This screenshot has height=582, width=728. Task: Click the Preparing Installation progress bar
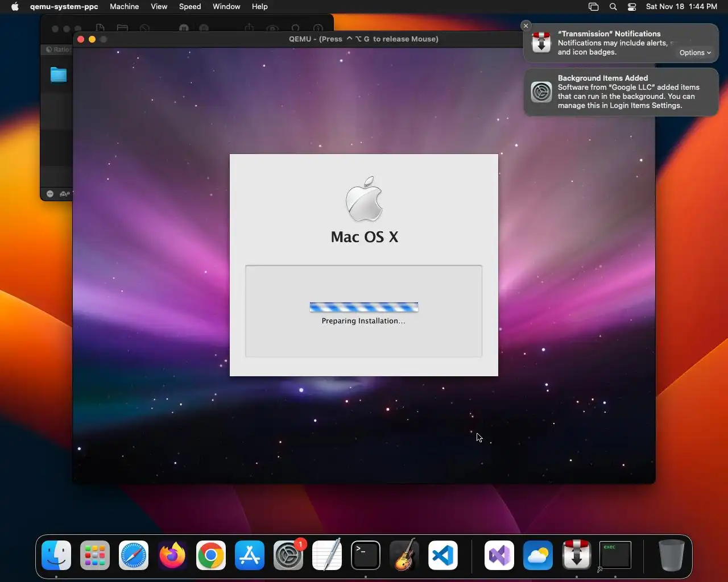(364, 307)
